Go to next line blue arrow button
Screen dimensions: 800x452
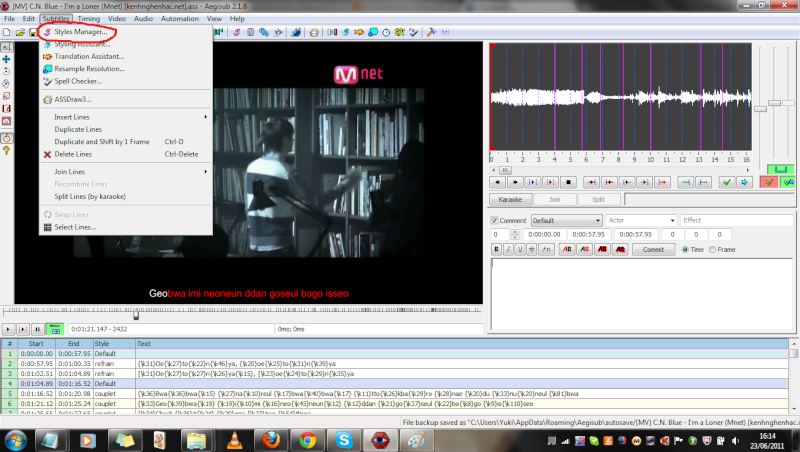tap(744, 182)
